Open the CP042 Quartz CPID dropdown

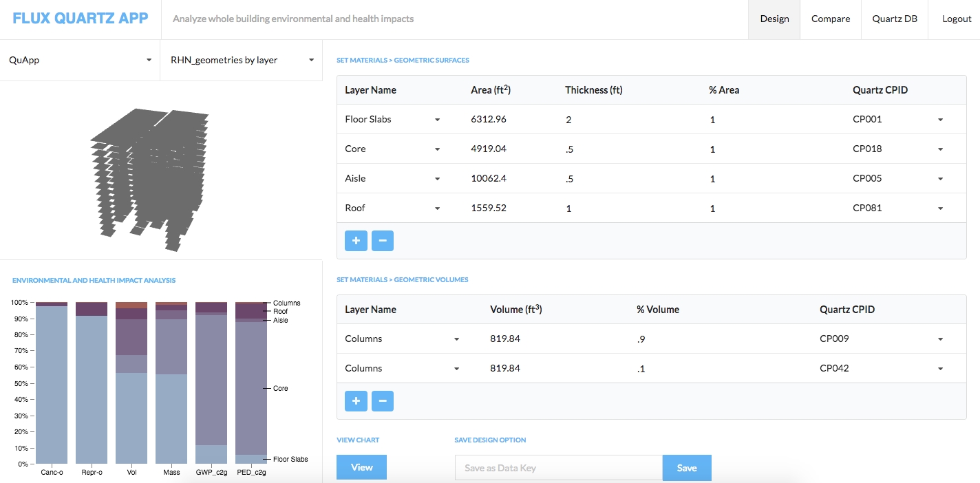882,368
